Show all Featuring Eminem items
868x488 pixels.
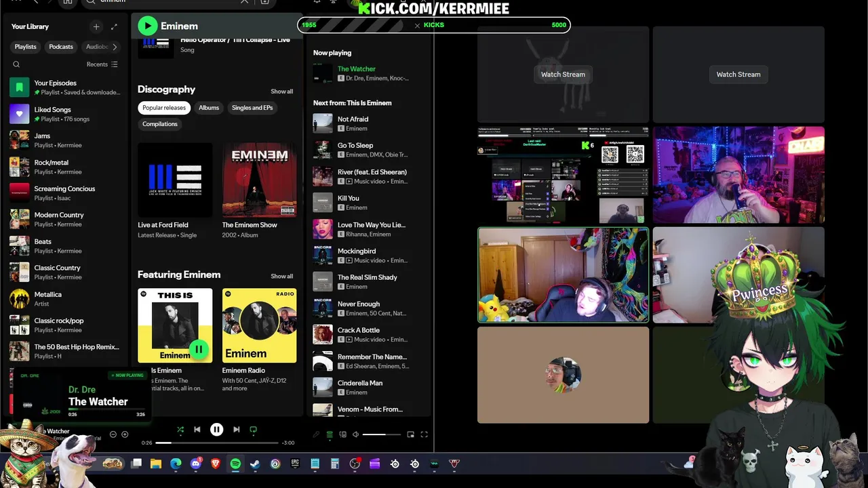[282, 277]
